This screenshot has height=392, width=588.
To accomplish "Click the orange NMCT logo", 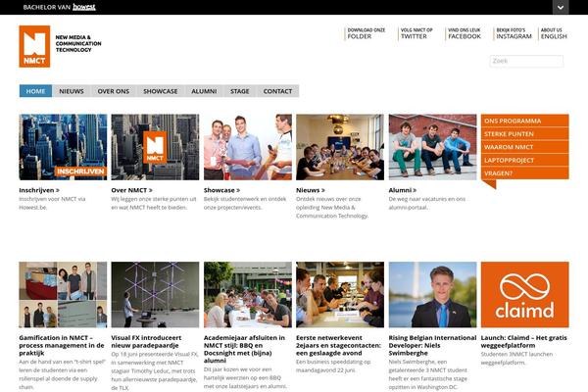I will click(34, 46).
